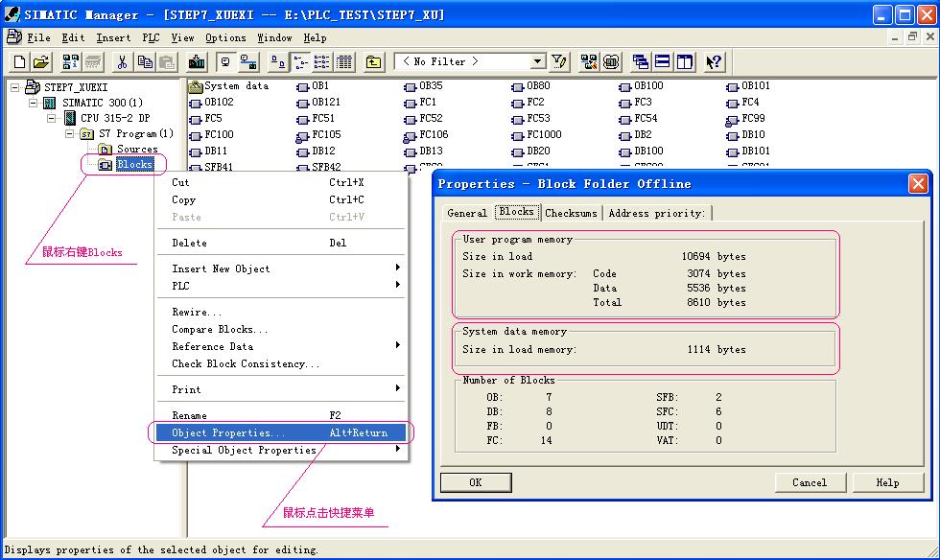Select the Blocks tab in Properties
The height and width of the screenshot is (560, 940).
(x=517, y=212)
